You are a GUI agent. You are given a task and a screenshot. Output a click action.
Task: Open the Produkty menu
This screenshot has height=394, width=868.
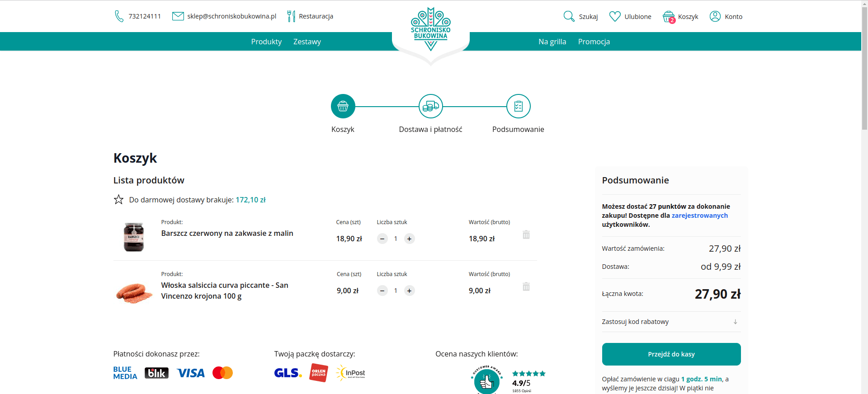266,42
